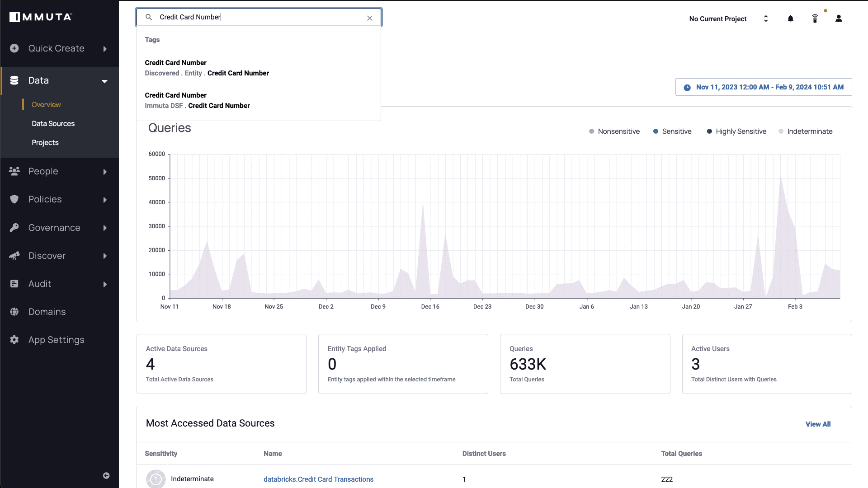This screenshot has height=488, width=868.
Task: Select the Data database icon in sidebar
Action: click(x=14, y=80)
